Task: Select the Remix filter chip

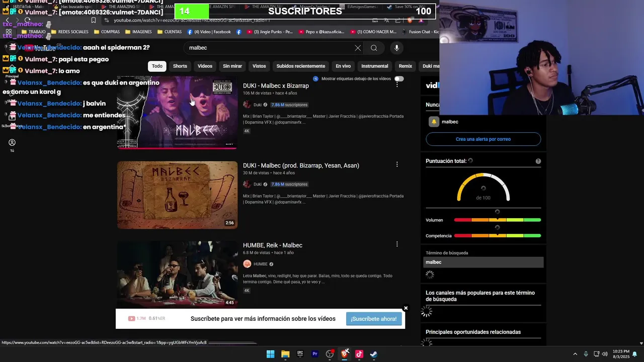Action: [406, 66]
